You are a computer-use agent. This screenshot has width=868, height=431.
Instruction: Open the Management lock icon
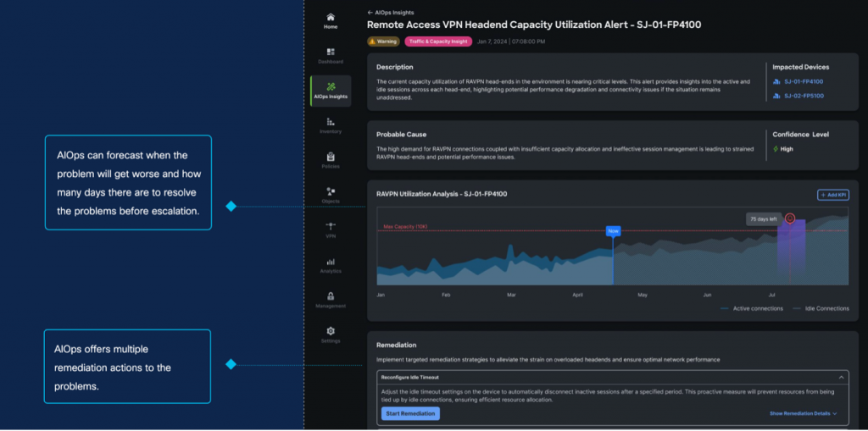pos(331,297)
